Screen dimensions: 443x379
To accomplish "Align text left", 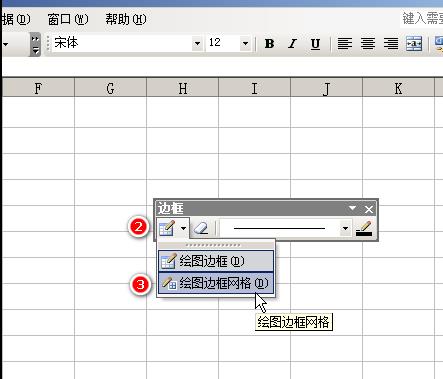I will 345,43.
